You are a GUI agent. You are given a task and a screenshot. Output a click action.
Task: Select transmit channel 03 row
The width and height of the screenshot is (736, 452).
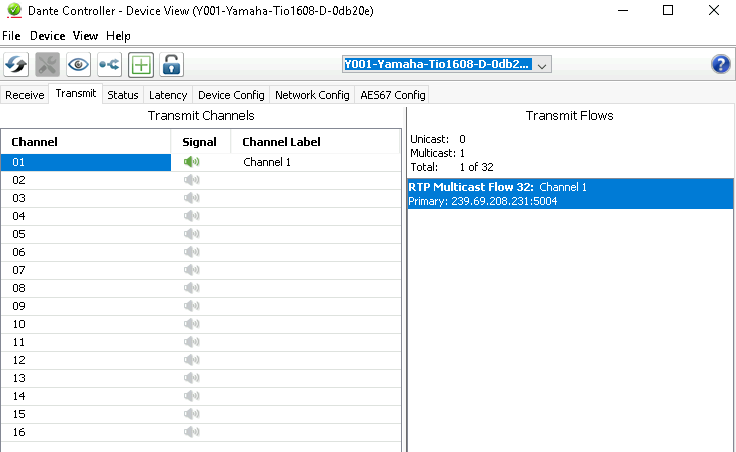(x=201, y=198)
